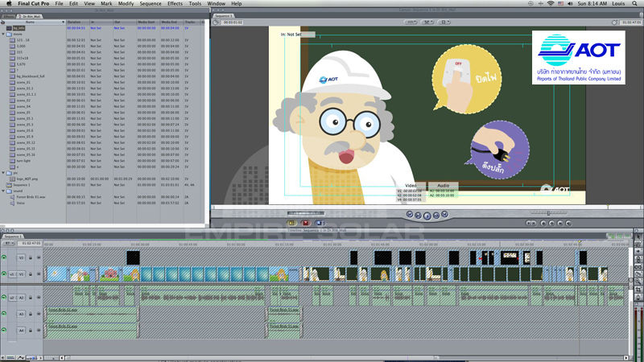The width and height of the screenshot is (644, 362).
Task: Open the Sequence menu
Action: (x=151, y=4)
